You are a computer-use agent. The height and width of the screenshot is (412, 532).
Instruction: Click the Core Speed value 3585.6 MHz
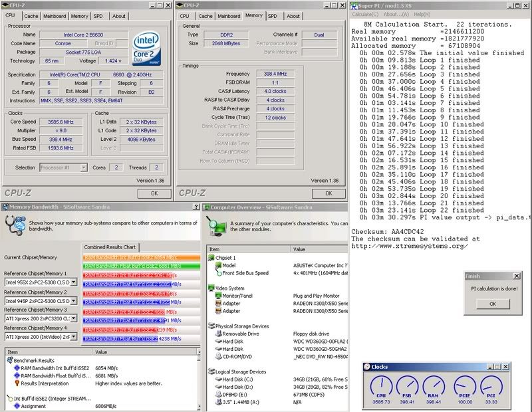point(61,122)
